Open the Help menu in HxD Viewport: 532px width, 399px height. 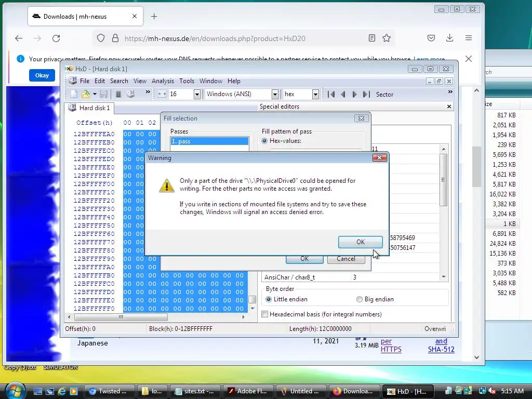coord(234,81)
